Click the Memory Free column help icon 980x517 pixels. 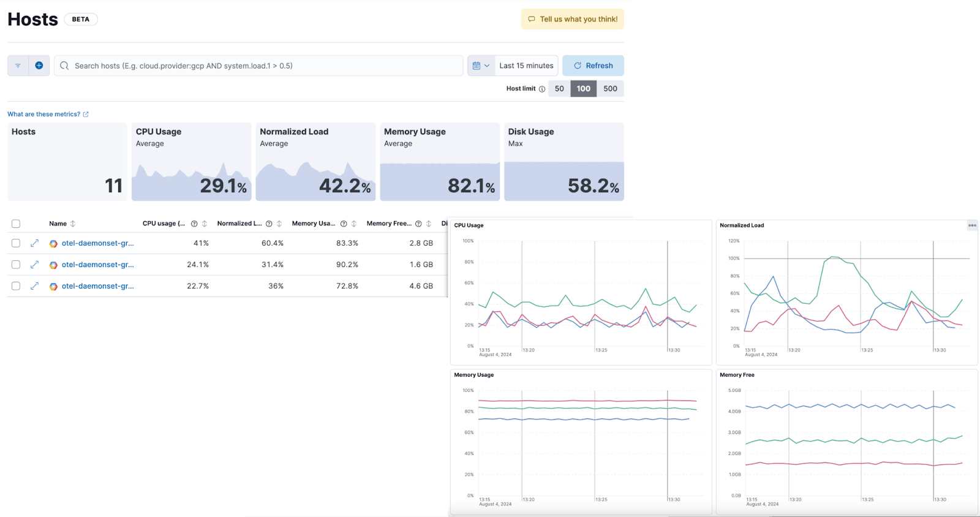418,224
